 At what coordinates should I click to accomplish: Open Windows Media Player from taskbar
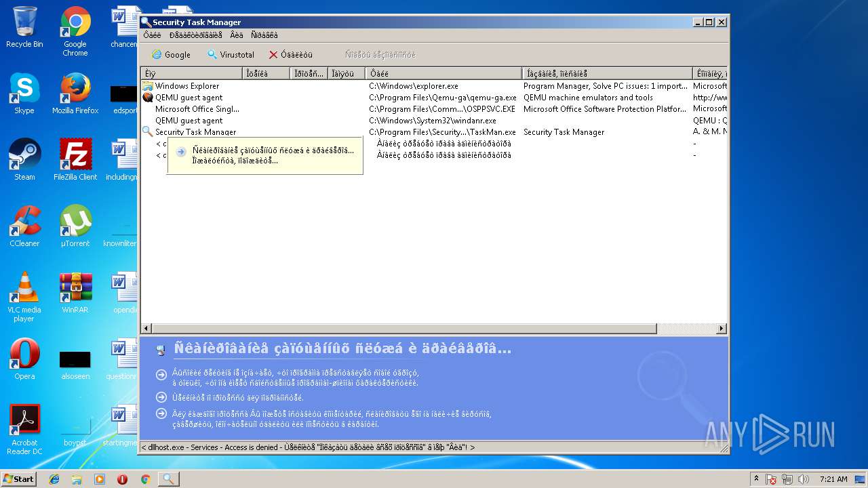[100, 479]
